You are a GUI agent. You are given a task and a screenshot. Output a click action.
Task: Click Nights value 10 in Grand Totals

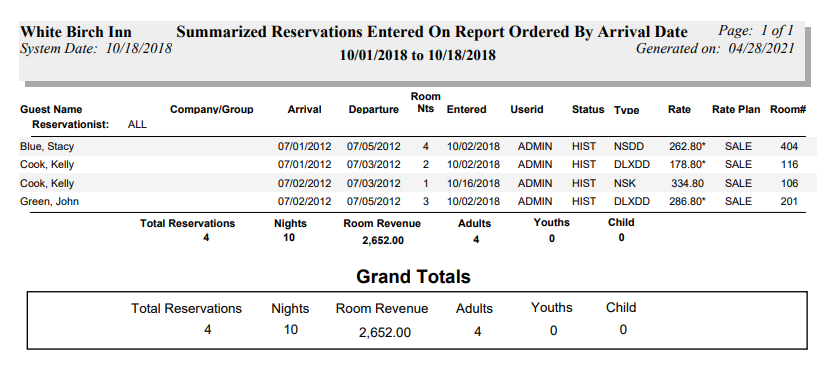point(290,330)
